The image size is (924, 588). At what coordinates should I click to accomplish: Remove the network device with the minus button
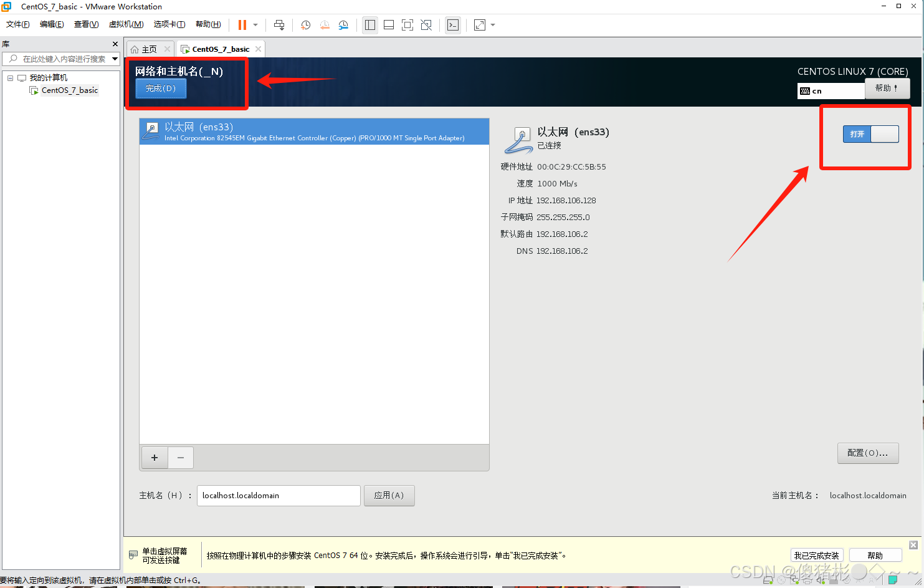(x=181, y=458)
